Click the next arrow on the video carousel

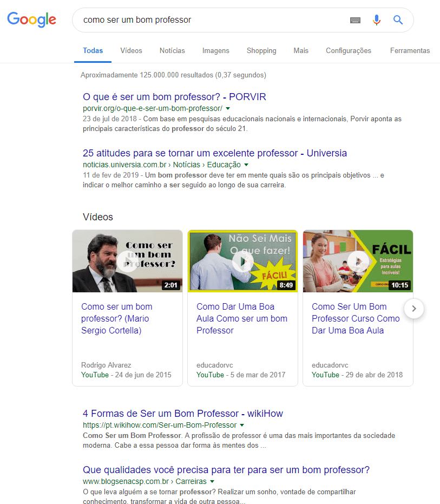pyautogui.click(x=413, y=309)
